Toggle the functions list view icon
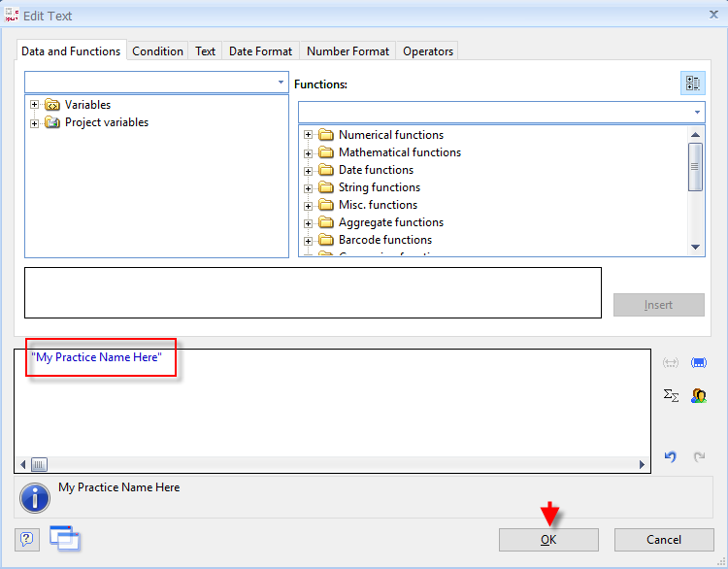This screenshot has height=569, width=728. point(693,84)
